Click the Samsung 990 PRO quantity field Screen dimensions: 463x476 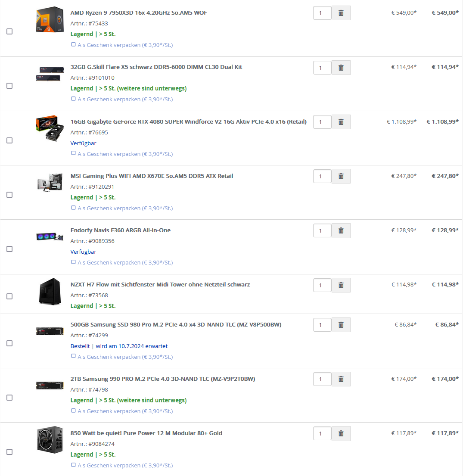point(322,379)
